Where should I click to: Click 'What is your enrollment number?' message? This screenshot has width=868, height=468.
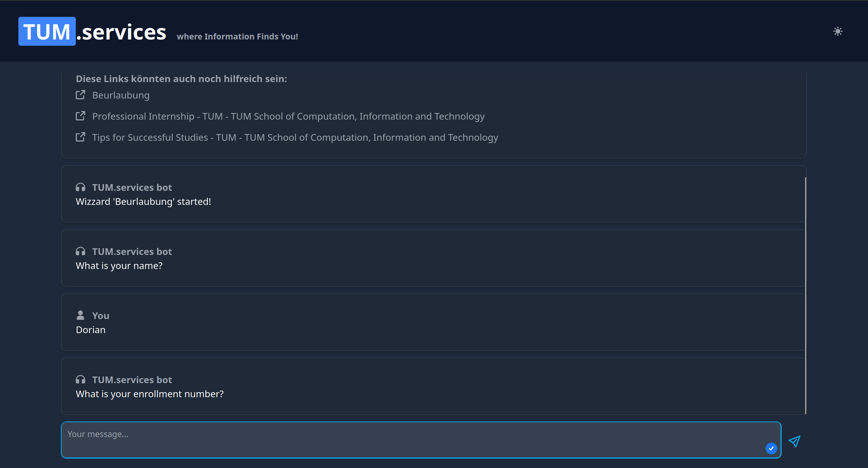pos(150,394)
